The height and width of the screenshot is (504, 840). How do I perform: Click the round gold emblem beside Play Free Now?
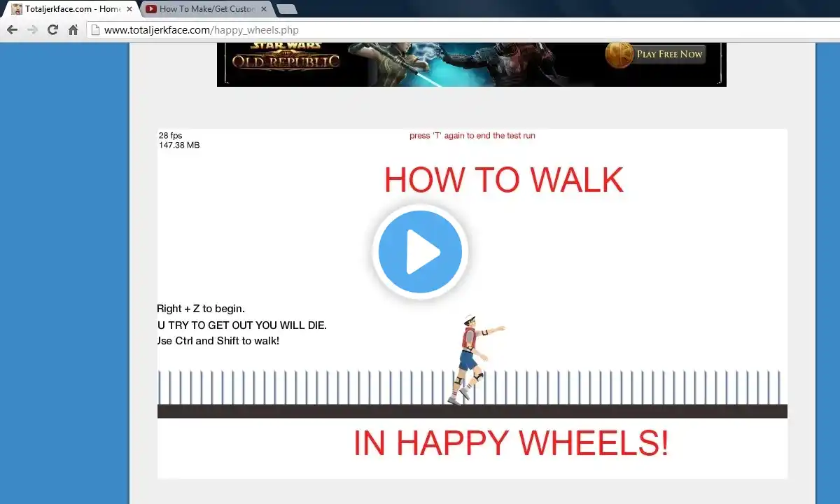click(619, 55)
